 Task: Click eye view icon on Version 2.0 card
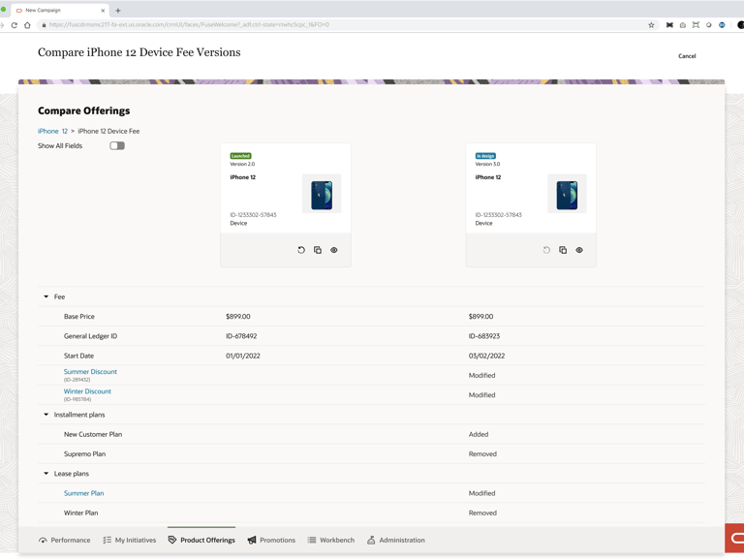click(334, 250)
